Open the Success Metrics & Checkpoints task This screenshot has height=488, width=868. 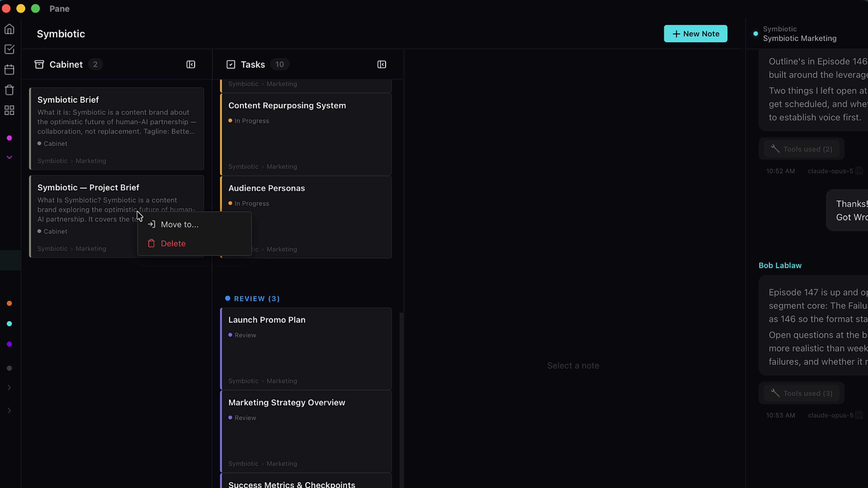[x=306, y=481]
